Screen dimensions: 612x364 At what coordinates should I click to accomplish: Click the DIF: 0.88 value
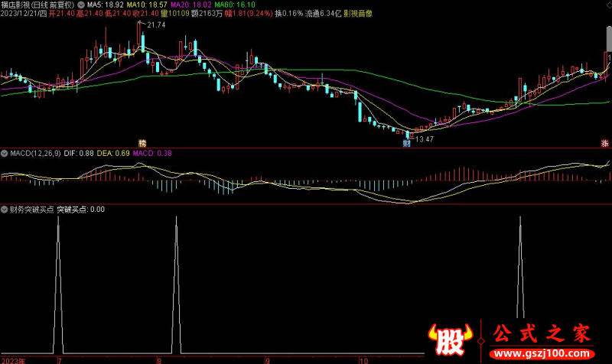pyautogui.click(x=79, y=154)
